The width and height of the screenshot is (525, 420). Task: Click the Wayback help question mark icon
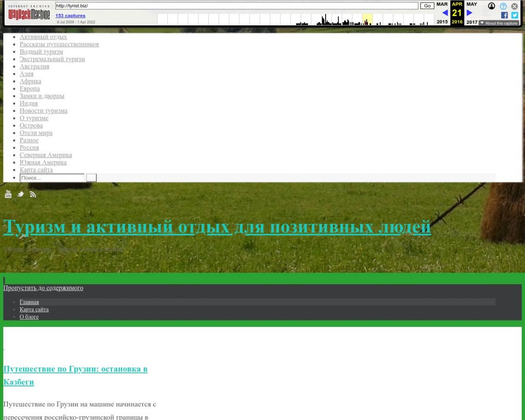[x=503, y=6]
